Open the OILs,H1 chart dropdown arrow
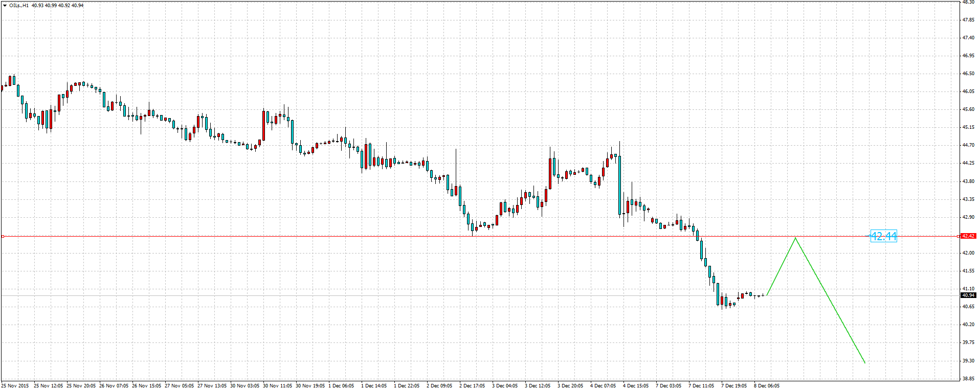Image resolution: width=980 pixels, height=390 pixels. pyautogui.click(x=5, y=6)
